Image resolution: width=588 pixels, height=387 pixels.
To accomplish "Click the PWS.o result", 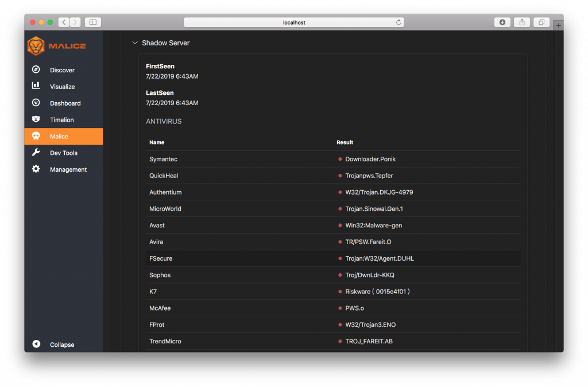I will [354, 308].
